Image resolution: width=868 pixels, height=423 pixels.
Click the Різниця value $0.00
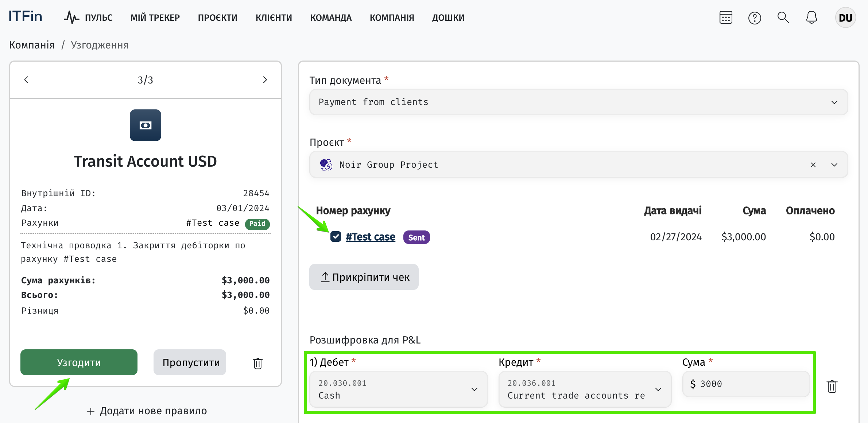point(256,311)
